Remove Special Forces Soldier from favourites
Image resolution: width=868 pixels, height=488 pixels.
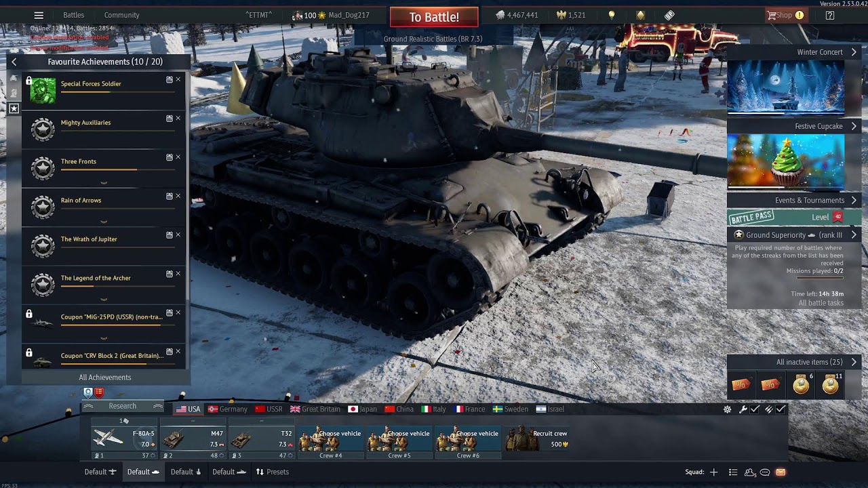[178, 79]
